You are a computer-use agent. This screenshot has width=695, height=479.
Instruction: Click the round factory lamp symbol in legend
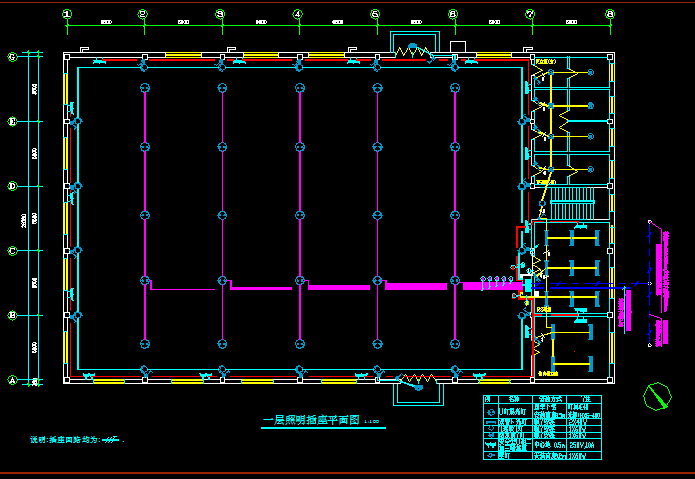tap(491, 412)
